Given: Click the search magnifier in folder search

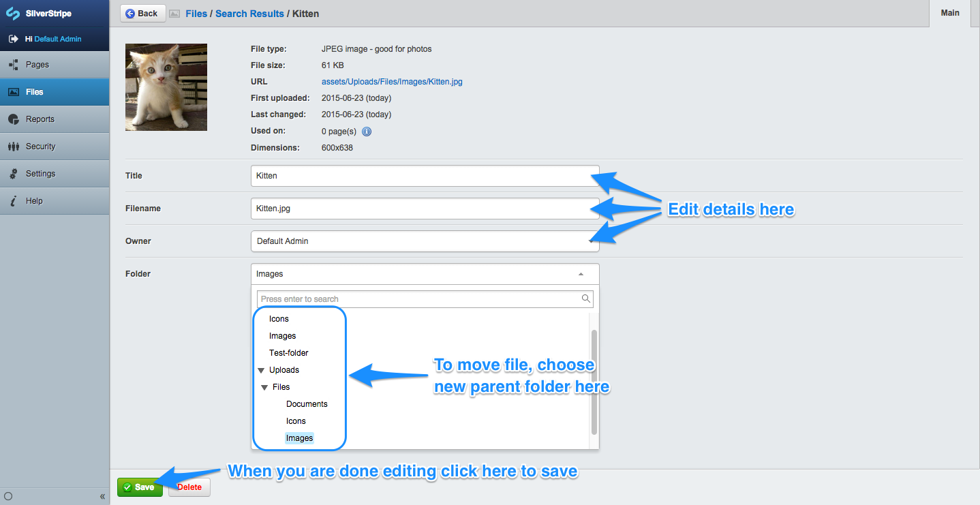Looking at the screenshot, I should click(585, 299).
